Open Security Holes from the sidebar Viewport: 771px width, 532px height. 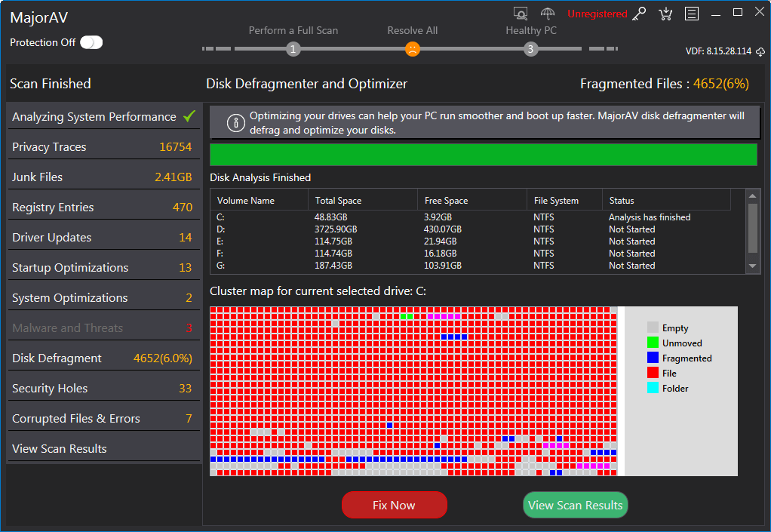coord(50,388)
